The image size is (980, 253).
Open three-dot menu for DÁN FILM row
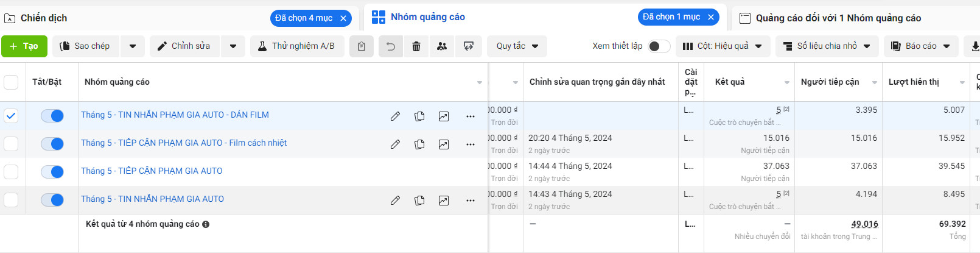tap(470, 116)
